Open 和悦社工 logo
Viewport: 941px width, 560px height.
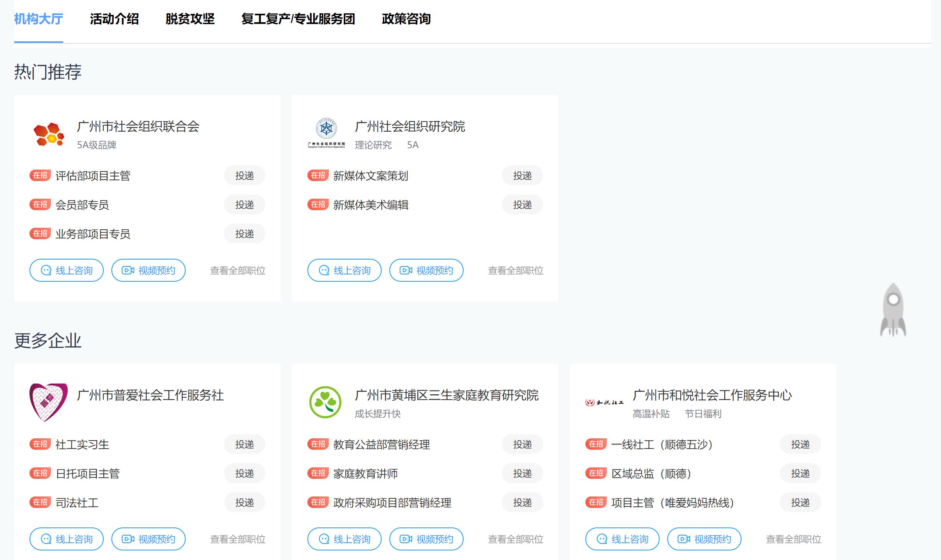click(x=604, y=402)
